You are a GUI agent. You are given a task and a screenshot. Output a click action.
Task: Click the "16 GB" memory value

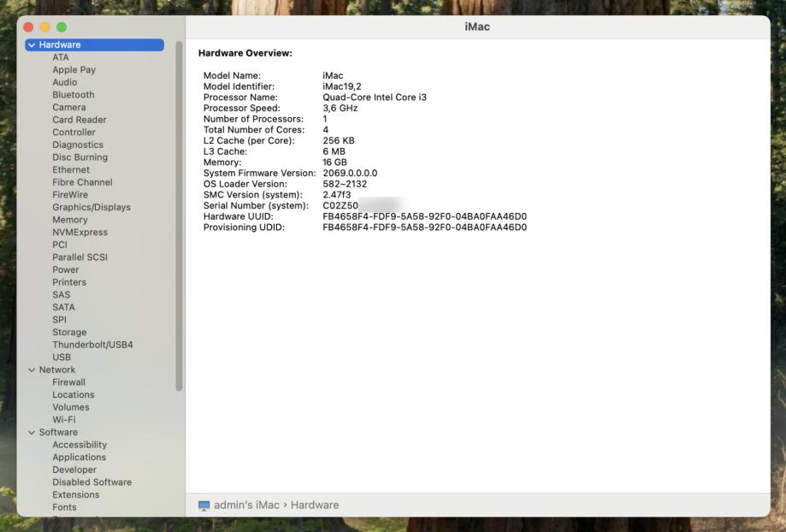(334, 163)
